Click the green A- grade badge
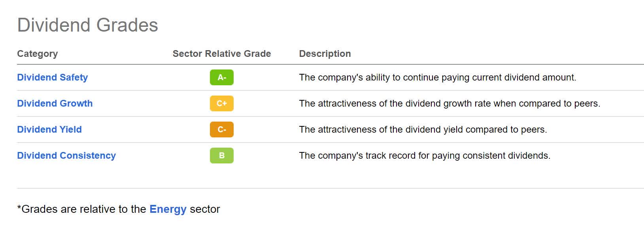 [221, 77]
